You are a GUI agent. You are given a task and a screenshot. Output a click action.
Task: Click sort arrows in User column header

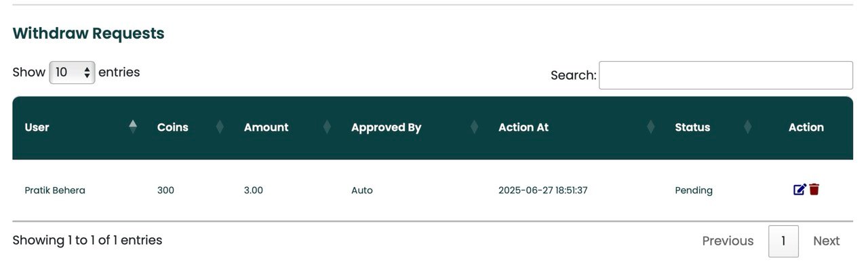click(133, 127)
